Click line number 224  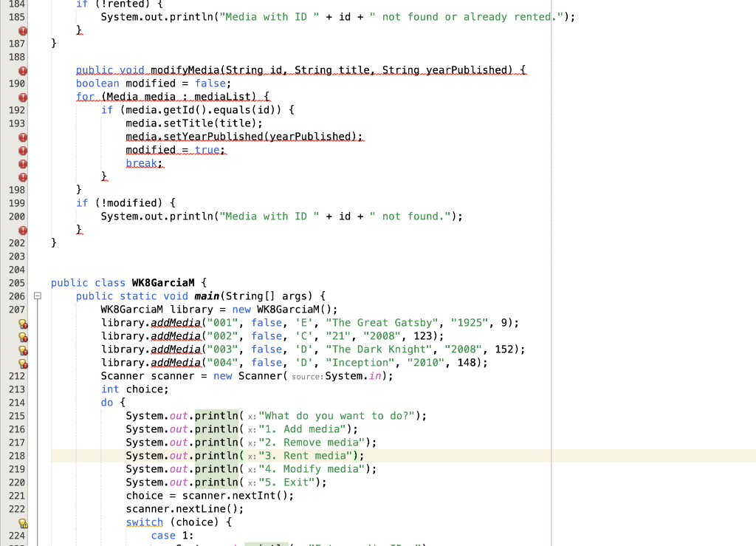pyautogui.click(x=16, y=536)
